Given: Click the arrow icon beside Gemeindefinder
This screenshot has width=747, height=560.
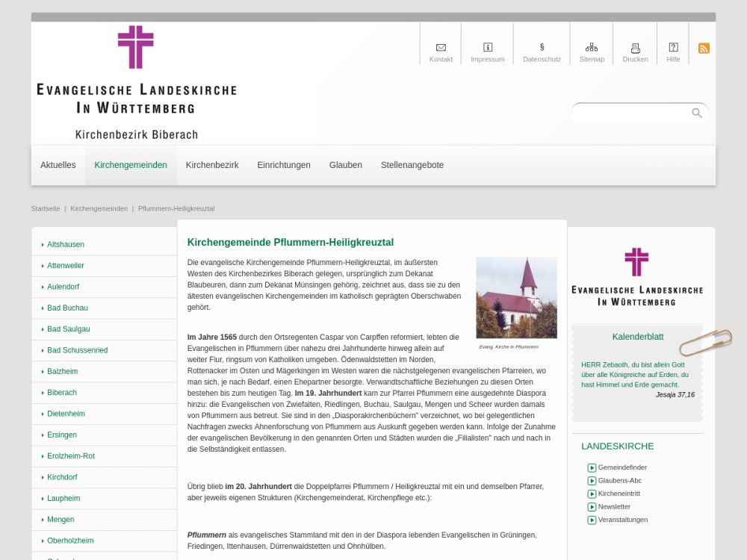Looking at the screenshot, I should 592,468.
